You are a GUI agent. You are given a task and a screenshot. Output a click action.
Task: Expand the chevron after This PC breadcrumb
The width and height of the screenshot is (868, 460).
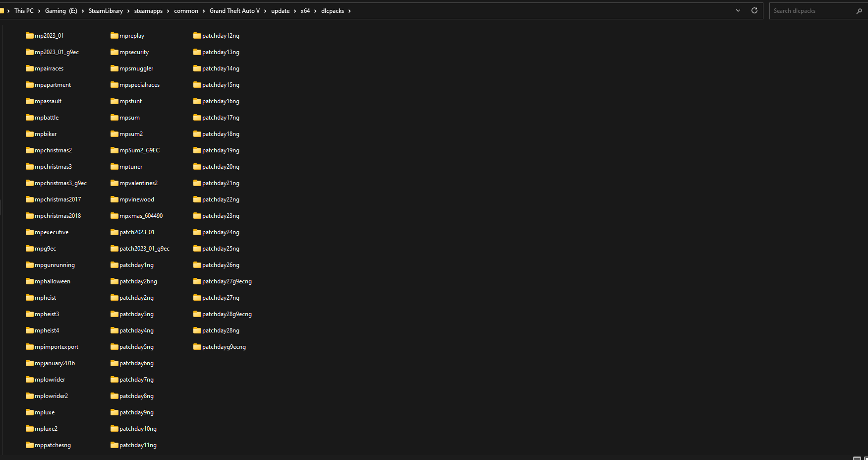click(x=38, y=10)
